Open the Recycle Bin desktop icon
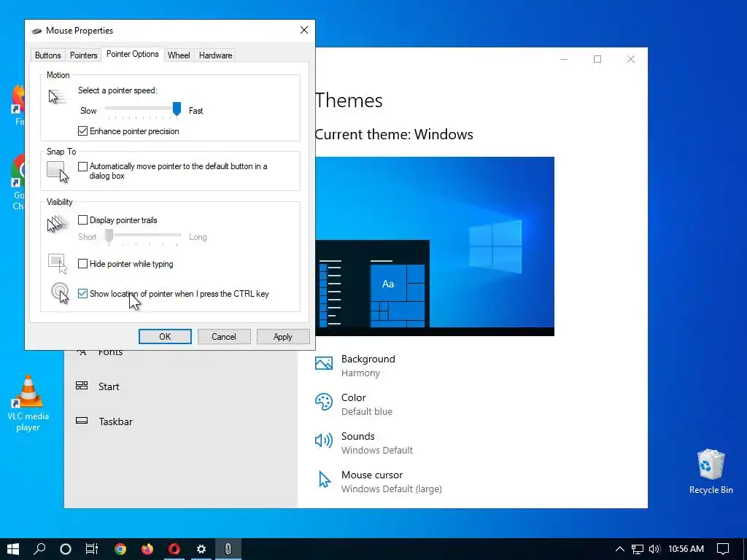This screenshot has width=747, height=560. [x=711, y=472]
